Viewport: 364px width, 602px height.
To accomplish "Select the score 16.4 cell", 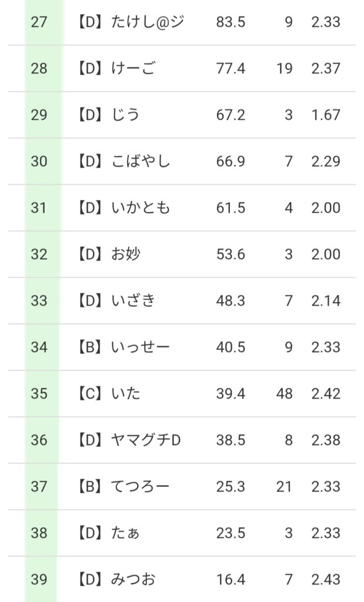I will 231,579.
